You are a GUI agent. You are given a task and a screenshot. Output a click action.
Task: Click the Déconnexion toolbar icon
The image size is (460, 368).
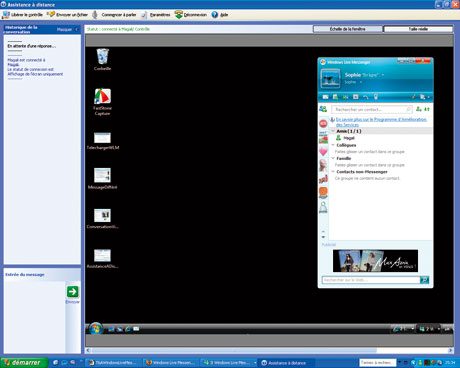pos(179,15)
